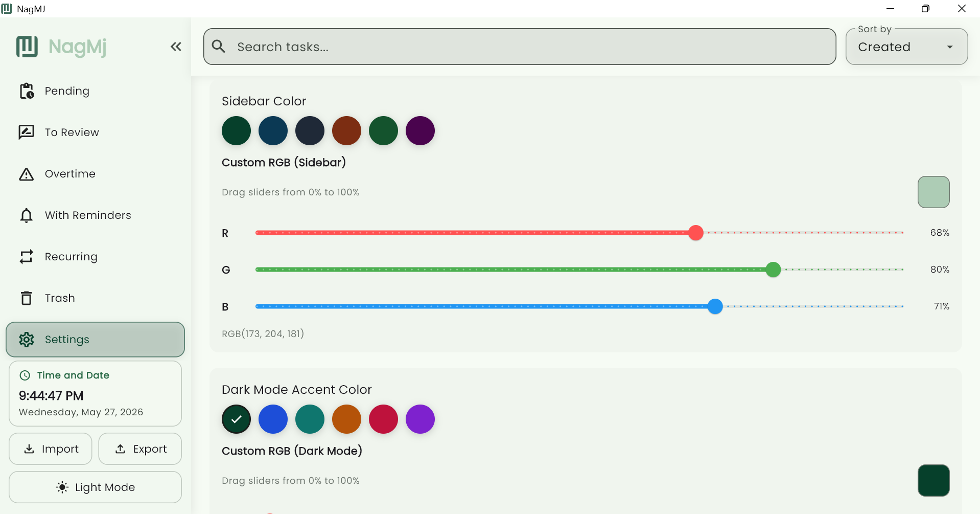980x514 pixels.
Task: Click the sidebar green G slider handle
Action: [x=774, y=270]
